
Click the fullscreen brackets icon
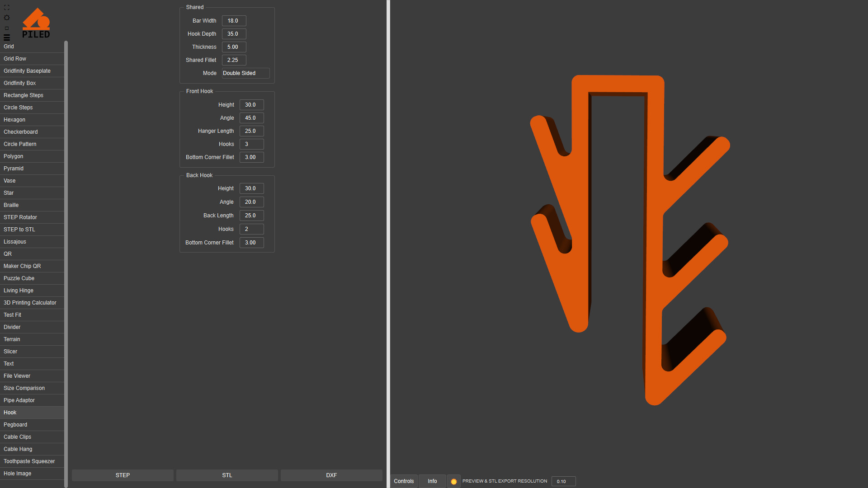[7, 8]
